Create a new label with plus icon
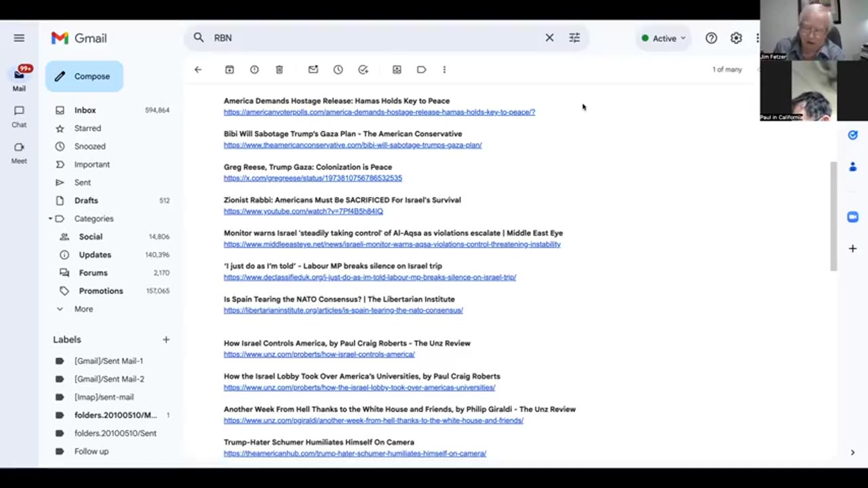This screenshot has height=488, width=868. tap(165, 340)
